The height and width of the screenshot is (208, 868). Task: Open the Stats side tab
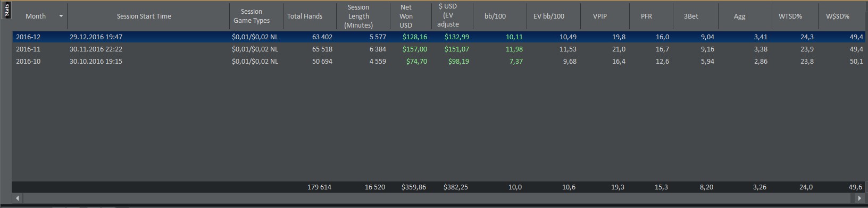click(x=6, y=11)
